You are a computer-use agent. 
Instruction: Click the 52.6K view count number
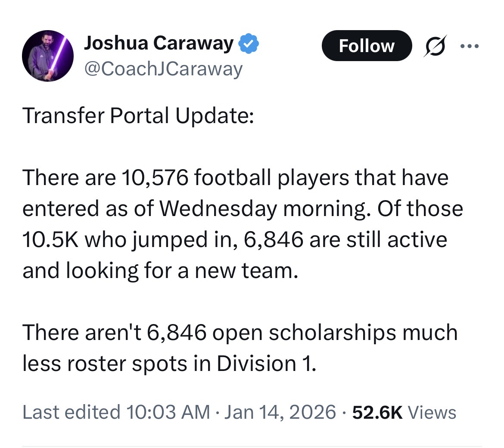(x=377, y=412)
